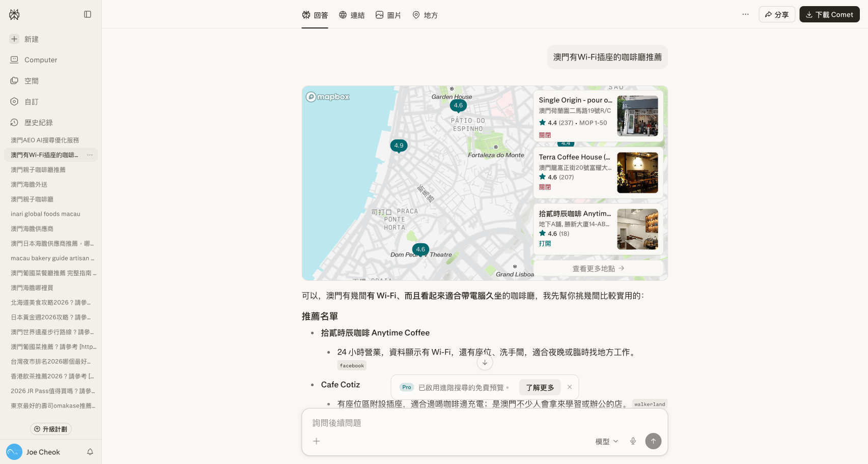The width and height of the screenshot is (868, 464).
Task: Open Single Origin place card
Action: (598, 116)
